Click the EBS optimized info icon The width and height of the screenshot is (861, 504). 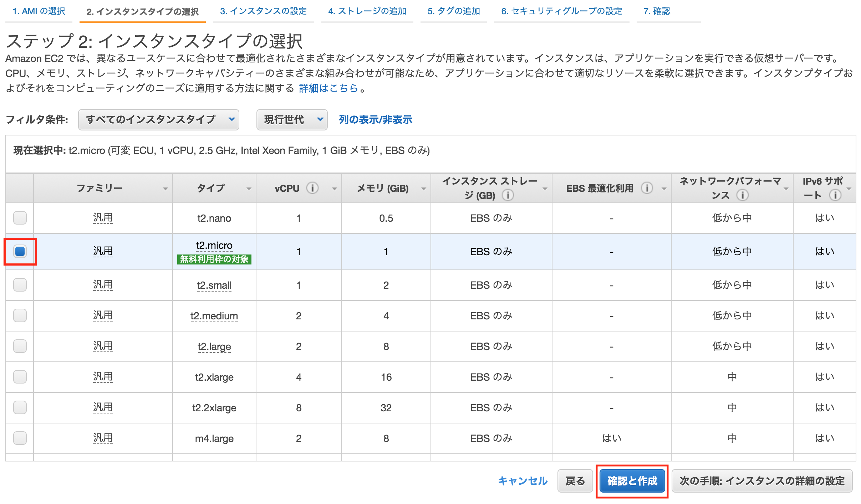pos(647,188)
